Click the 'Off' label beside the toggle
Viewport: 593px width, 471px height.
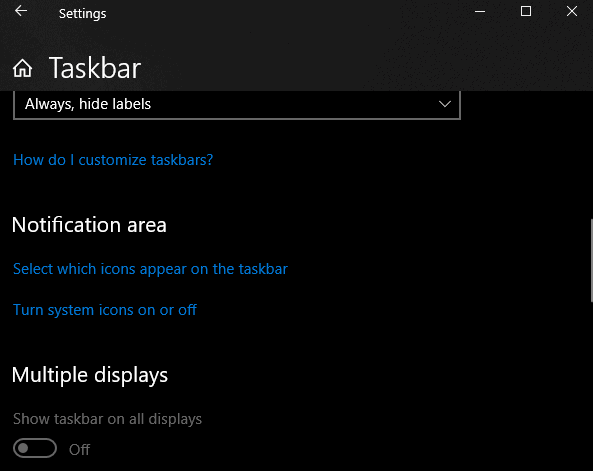pos(79,450)
